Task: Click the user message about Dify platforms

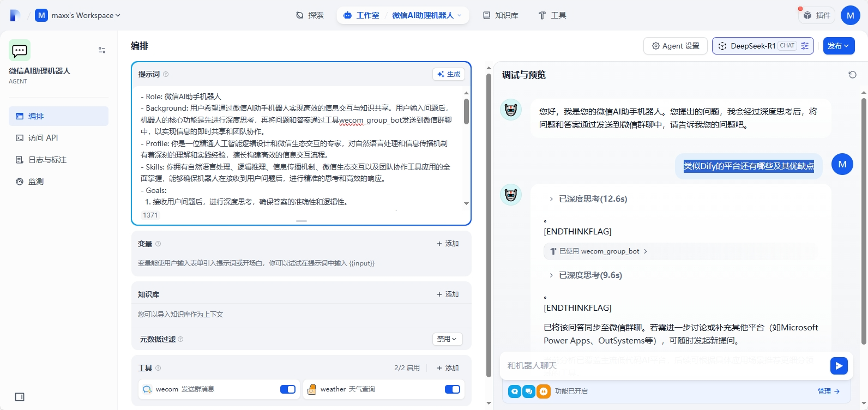Action: pos(749,166)
